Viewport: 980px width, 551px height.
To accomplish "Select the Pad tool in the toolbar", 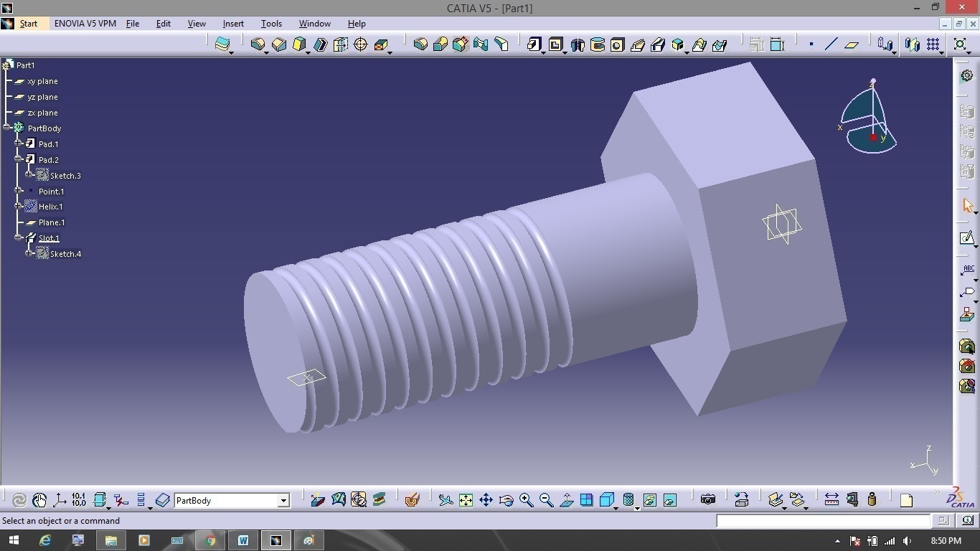I will click(533, 45).
